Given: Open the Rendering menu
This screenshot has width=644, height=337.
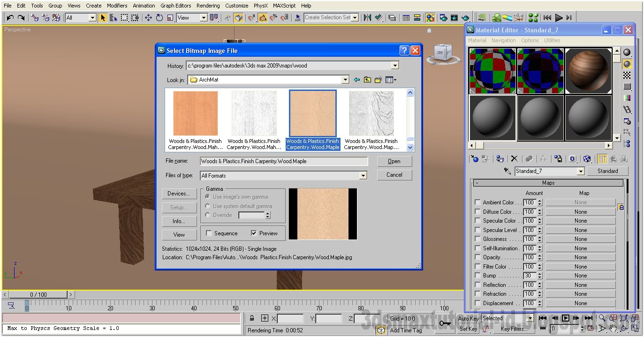Looking at the screenshot, I should pos(208,6).
